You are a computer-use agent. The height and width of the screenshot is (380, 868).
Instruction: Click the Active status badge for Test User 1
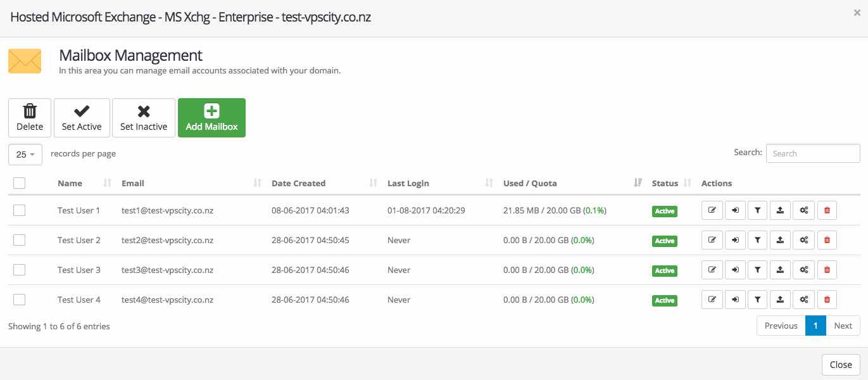coord(664,211)
